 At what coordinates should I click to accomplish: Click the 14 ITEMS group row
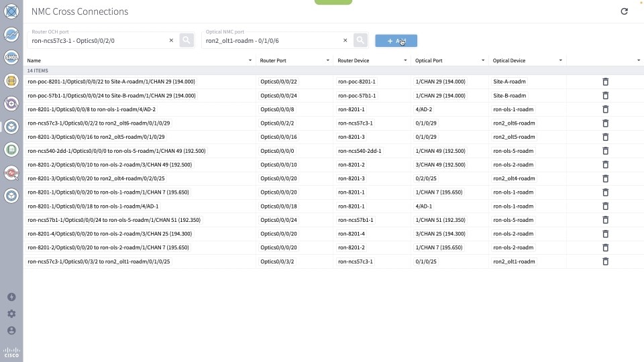pos(333,70)
